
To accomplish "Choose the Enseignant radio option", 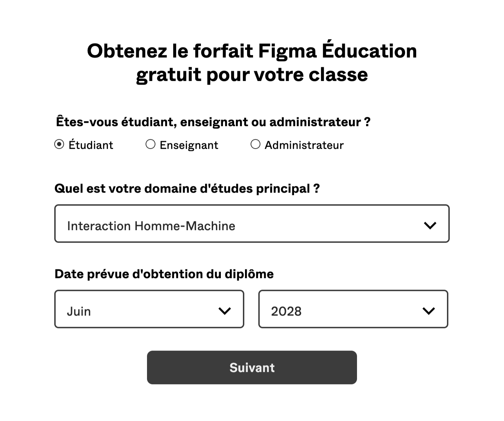I will pos(150,144).
